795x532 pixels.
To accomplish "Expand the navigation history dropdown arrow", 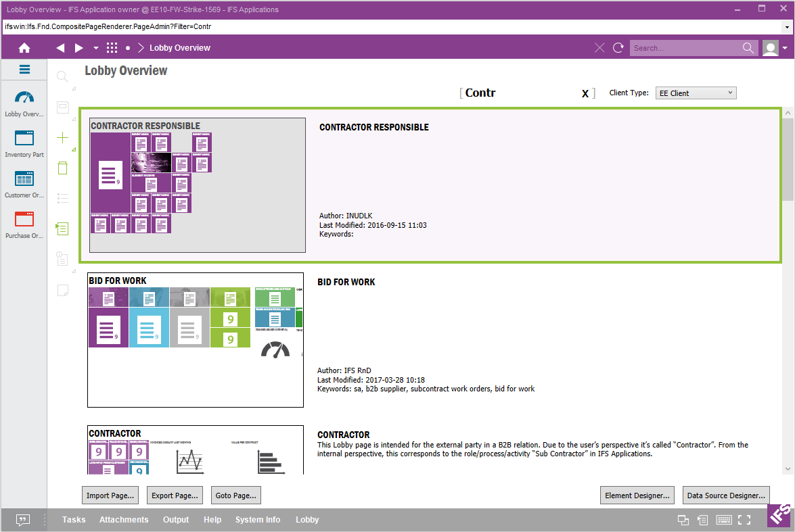I will 95,48.
